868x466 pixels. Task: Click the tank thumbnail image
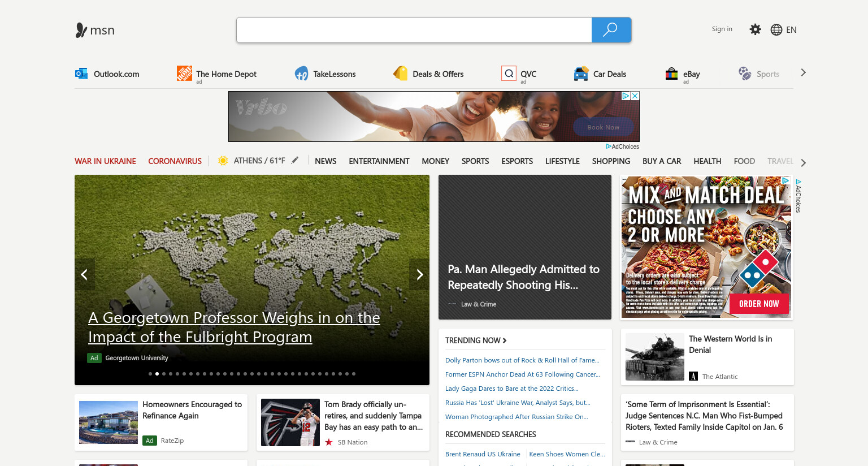pos(655,357)
